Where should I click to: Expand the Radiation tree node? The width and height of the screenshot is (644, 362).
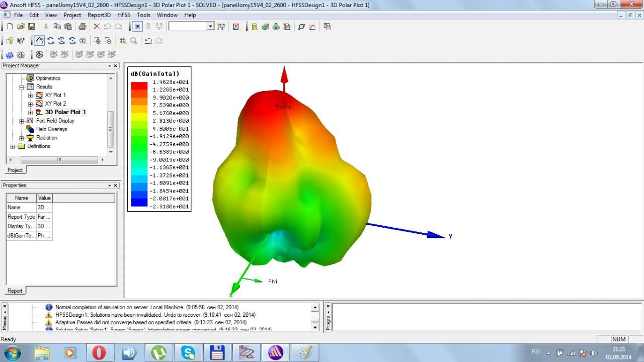pos(22,138)
